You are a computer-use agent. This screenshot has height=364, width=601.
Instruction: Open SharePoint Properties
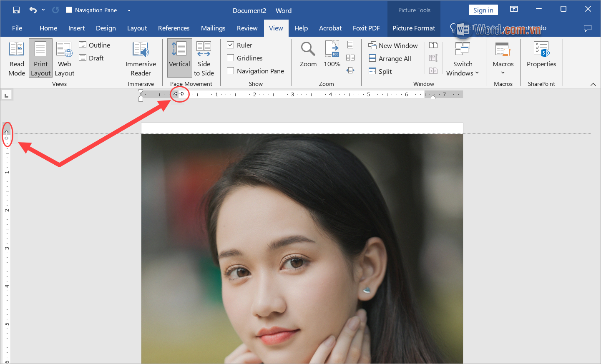click(541, 54)
